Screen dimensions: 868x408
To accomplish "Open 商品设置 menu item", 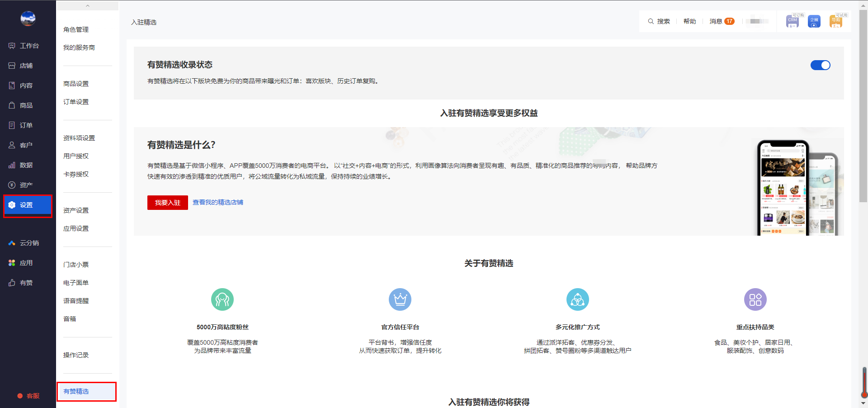I will click(x=76, y=84).
